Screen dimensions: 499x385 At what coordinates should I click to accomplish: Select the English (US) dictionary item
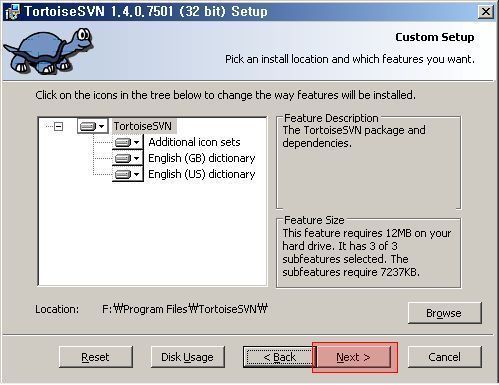click(x=202, y=174)
